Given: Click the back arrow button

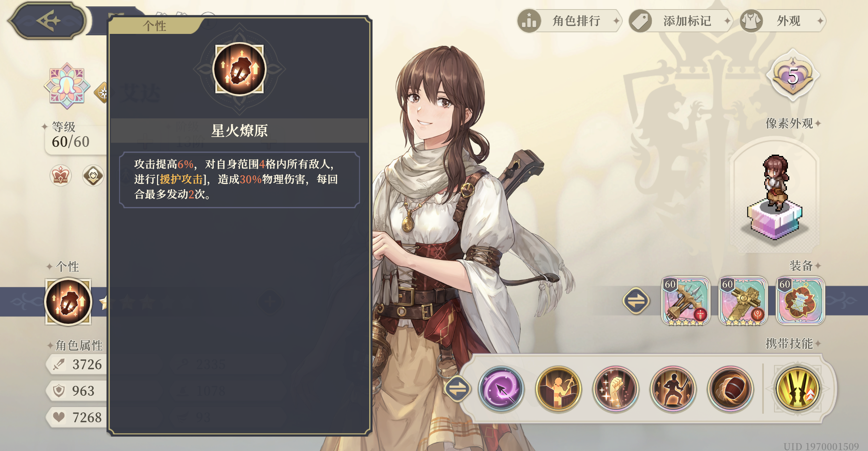Looking at the screenshot, I should (47, 21).
